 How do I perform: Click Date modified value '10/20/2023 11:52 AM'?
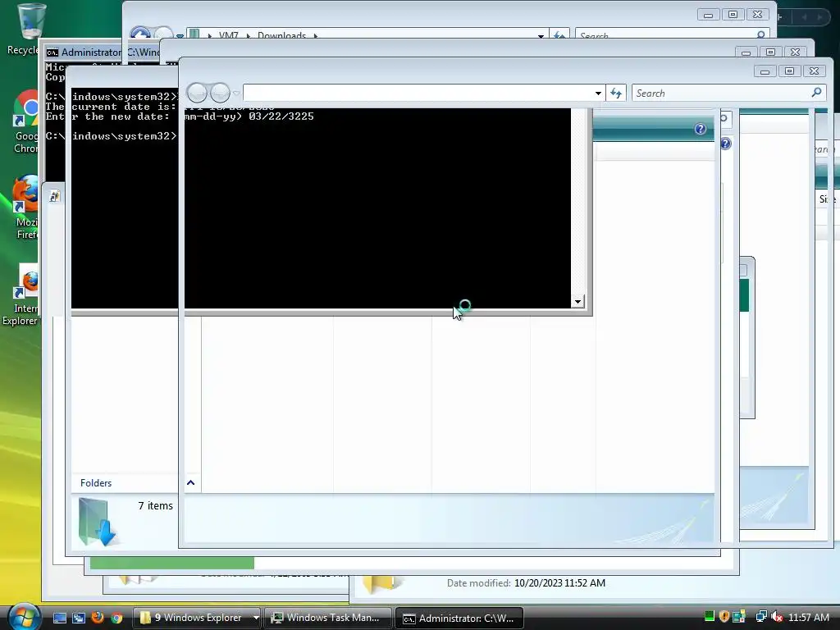559,583
